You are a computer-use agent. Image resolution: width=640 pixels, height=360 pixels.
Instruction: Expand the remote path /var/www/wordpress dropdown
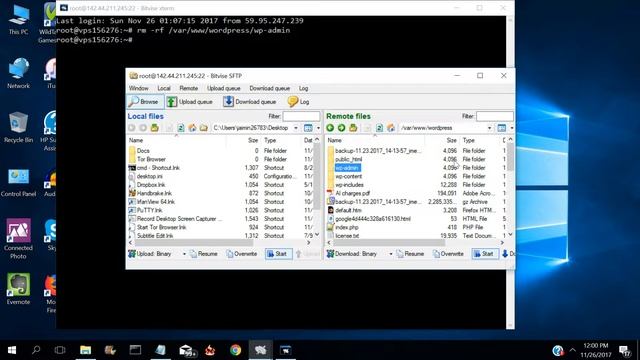pyautogui.click(x=489, y=128)
